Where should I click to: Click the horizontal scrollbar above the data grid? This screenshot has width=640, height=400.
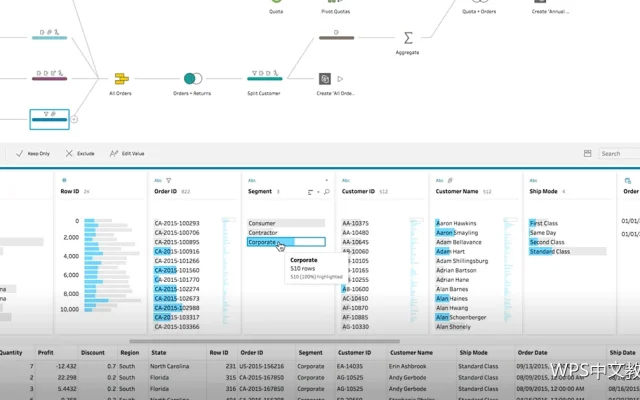pyautogui.click(x=264, y=341)
